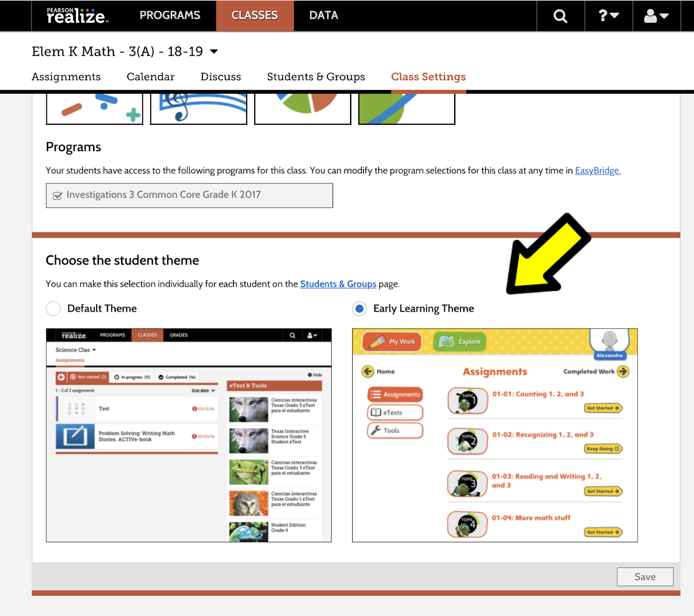Open the Students & Groups tab
Screen dimensions: 694x616
pyautogui.click(x=316, y=77)
